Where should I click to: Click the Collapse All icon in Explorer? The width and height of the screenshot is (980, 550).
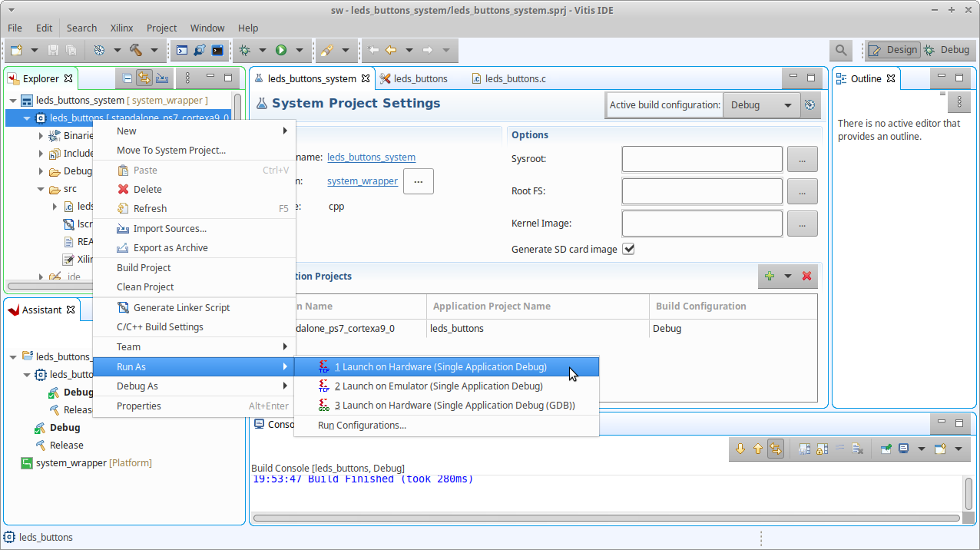pos(127,78)
